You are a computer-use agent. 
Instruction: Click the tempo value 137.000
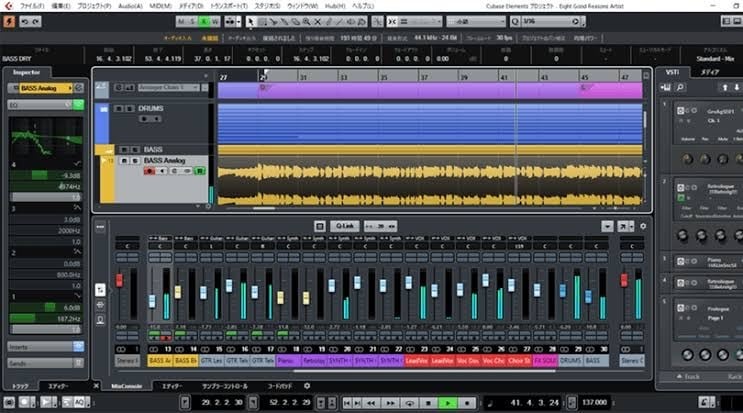(595, 403)
